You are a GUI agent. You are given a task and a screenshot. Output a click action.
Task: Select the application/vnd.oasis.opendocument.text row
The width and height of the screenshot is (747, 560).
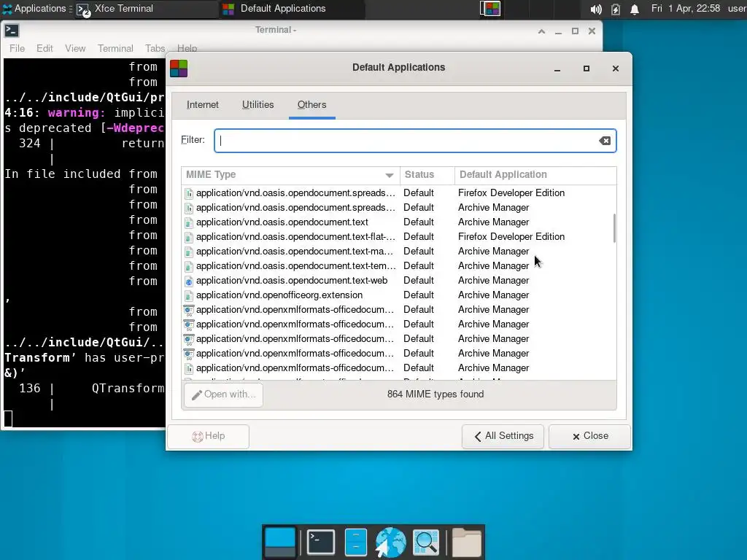point(399,222)
